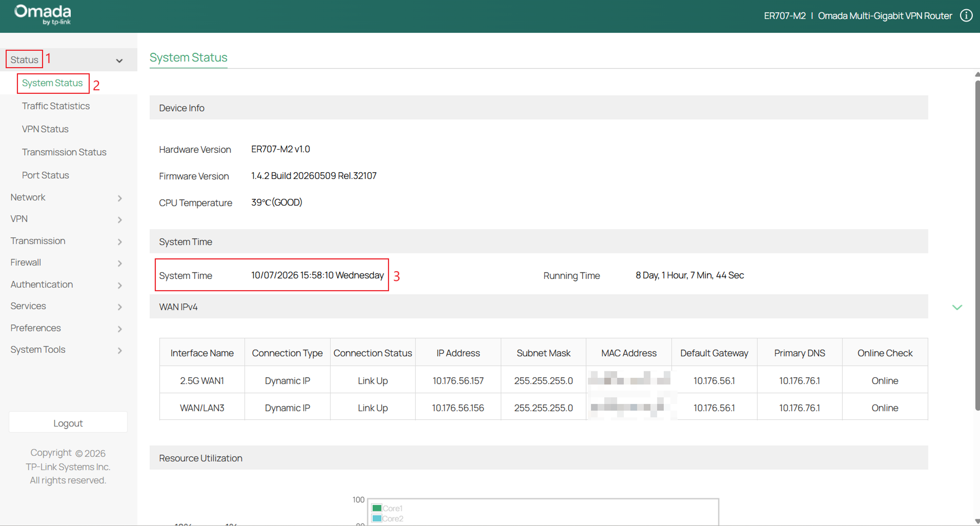Expand the Authentication menu arrow
Viewport: 980px width, 526px height.
point(120,285)
